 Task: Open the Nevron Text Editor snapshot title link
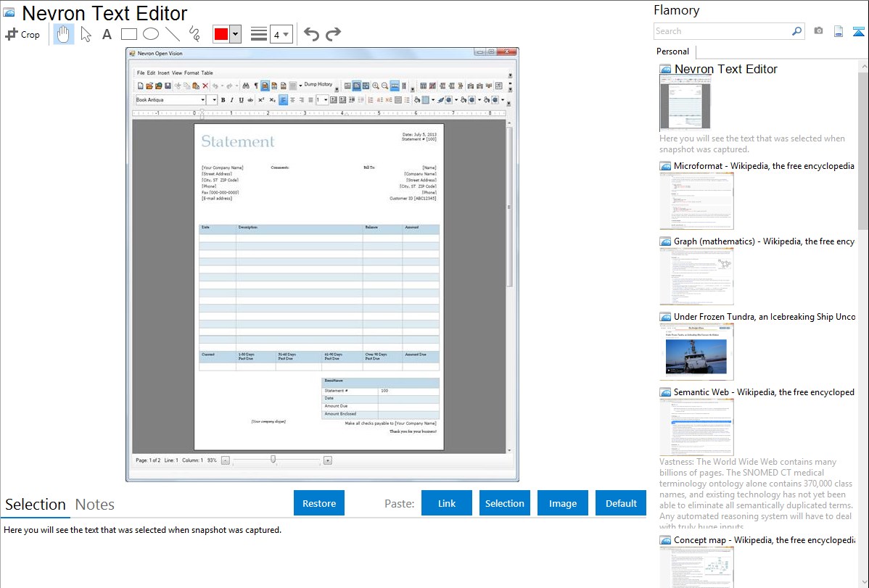click(x=726, y=70)
